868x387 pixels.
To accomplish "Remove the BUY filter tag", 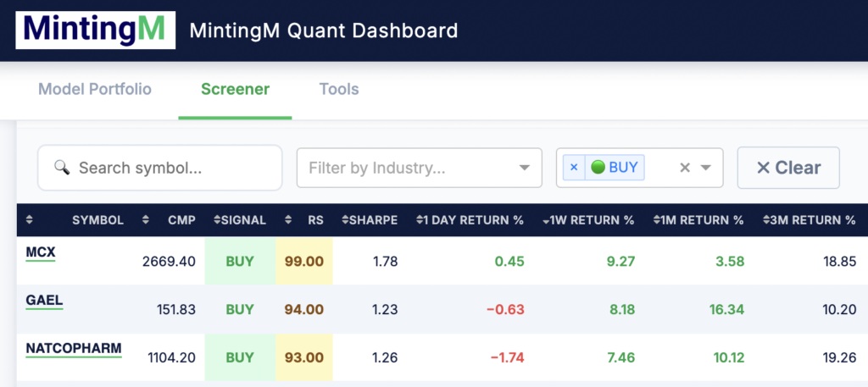I will [x=574, y=168].
